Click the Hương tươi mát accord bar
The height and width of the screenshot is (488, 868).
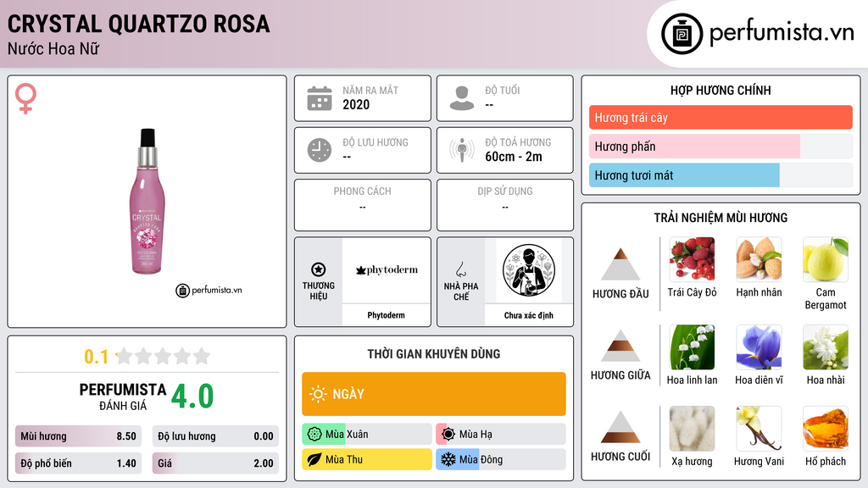pos(721,175)
